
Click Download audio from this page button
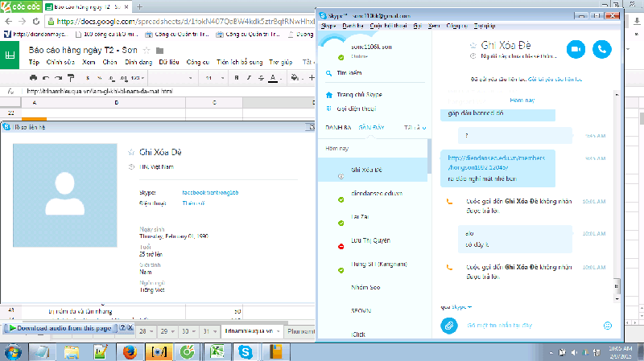point(61,328)
